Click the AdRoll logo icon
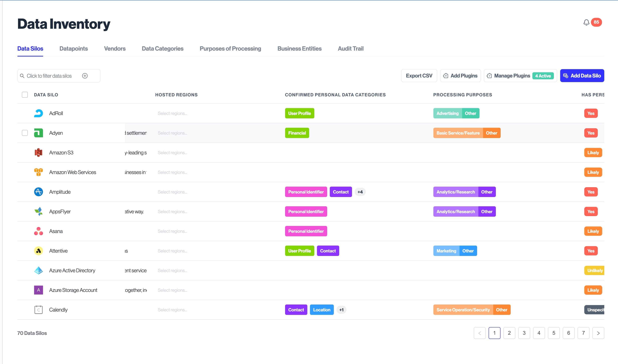The image size is (618, 364). coord(39,113)
